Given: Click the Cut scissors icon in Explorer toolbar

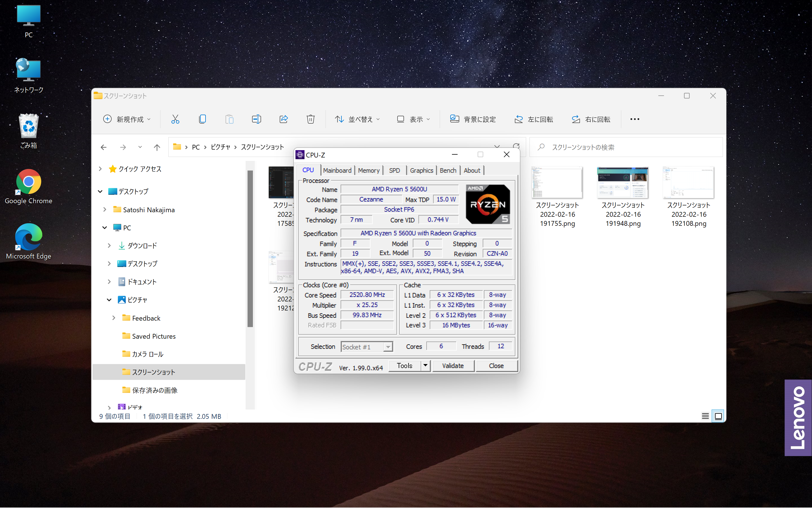Looking at the screenshot, I should click(x=175, y=119).
